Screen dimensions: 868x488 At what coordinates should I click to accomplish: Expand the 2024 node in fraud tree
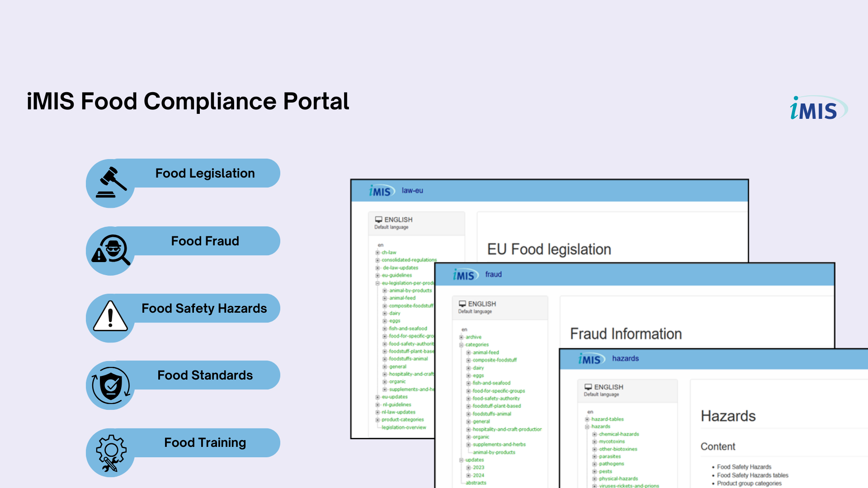tap(468, 475)
